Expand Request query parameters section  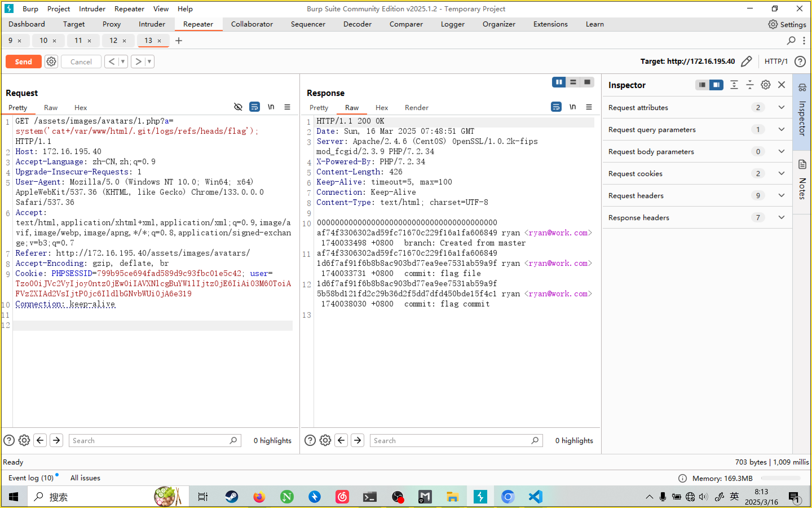point(698,129)
